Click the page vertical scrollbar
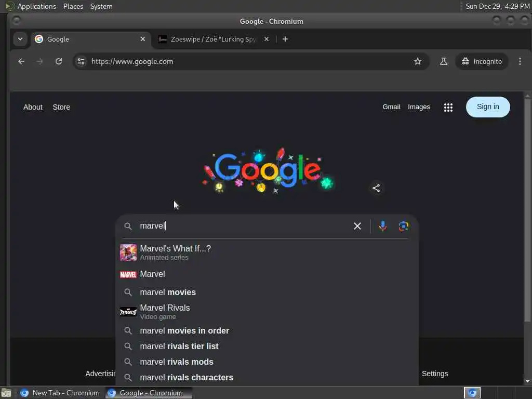Viewport: 532px width, 399px height. [527, 210]
